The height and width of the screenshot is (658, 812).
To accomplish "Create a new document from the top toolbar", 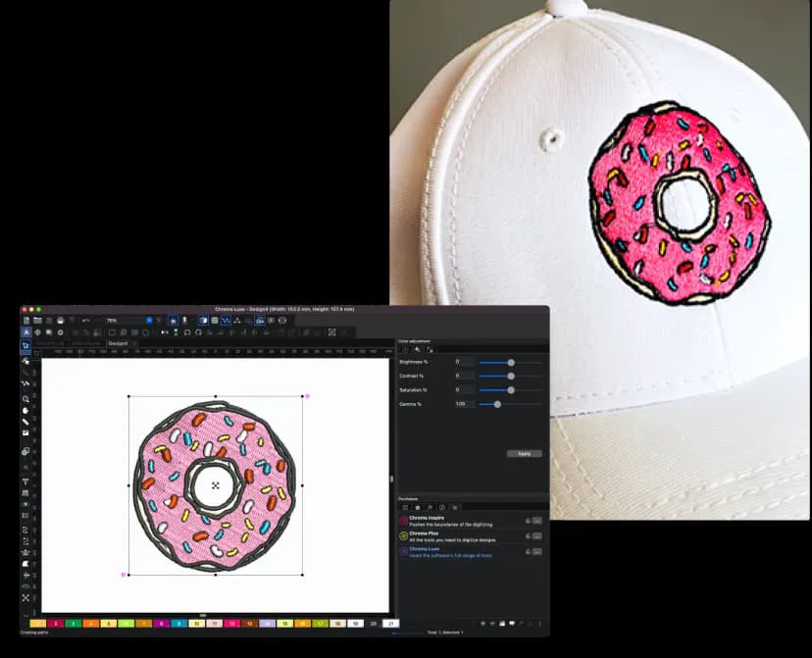I will pos(26,321).
